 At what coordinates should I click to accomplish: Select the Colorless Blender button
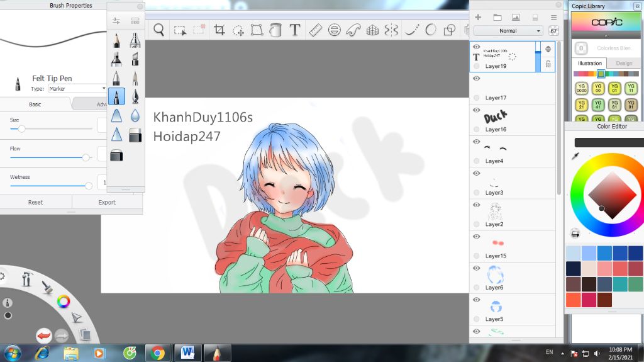pos(580,48)
